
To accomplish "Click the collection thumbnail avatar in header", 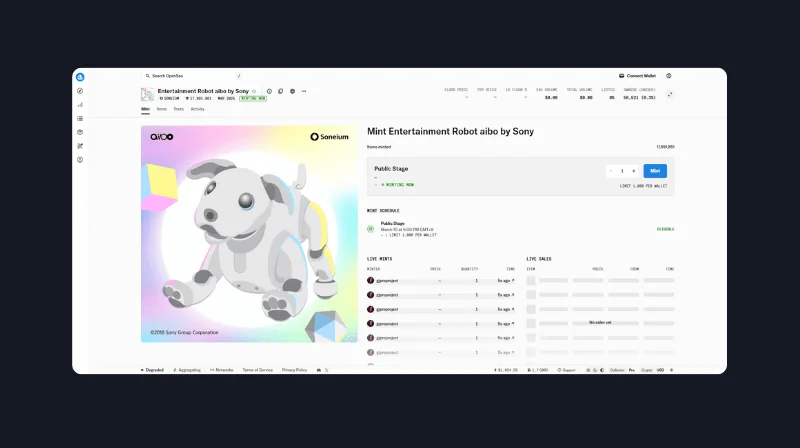I will [147, 94].
